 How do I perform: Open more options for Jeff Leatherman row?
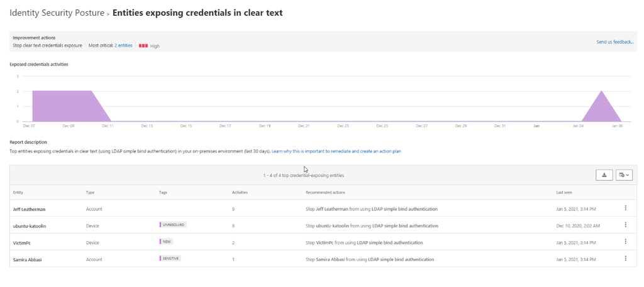[x=626, y=208]
